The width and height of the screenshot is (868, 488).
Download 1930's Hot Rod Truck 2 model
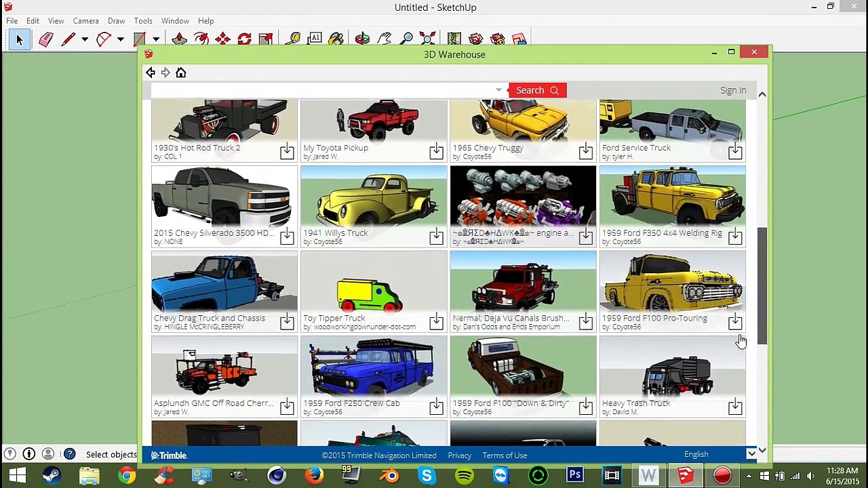(287, 151)
